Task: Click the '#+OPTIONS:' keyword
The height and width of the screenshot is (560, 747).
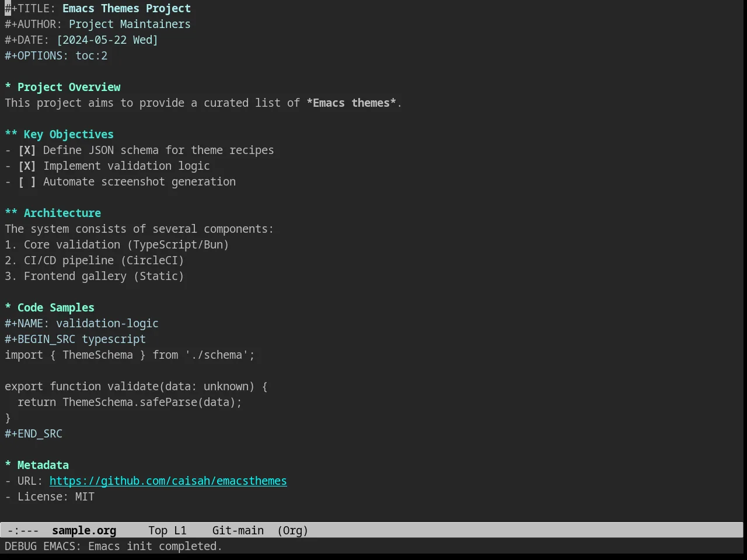Action: 37,56
